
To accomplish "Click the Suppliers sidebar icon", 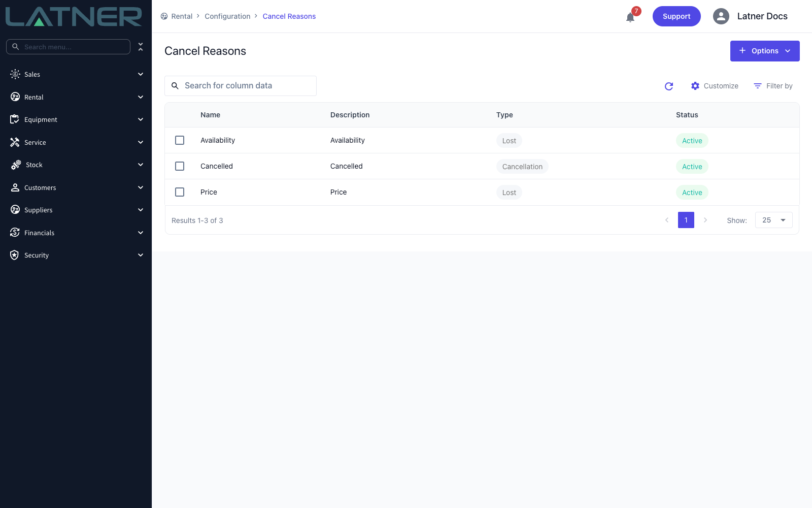I will coord(15,210).
